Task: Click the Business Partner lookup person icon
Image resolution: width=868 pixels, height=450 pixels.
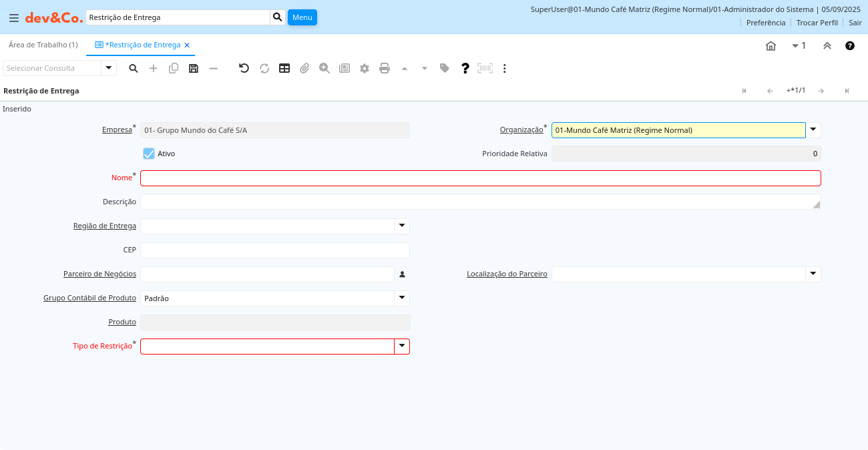Action: coord(402,274)
